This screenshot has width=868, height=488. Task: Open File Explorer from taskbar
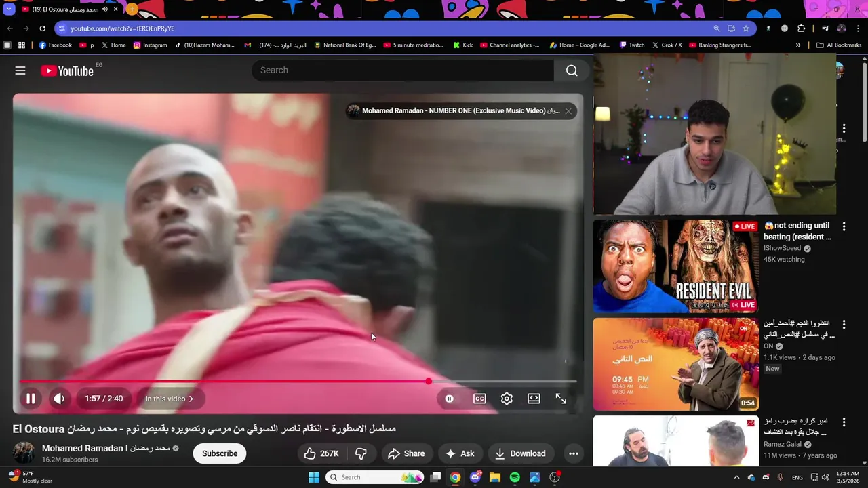click(495, 477)
